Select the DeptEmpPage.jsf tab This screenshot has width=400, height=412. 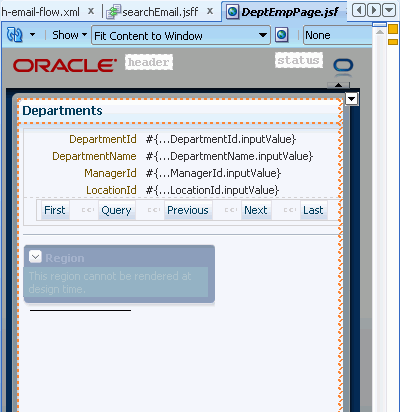(x=283, y=12)
